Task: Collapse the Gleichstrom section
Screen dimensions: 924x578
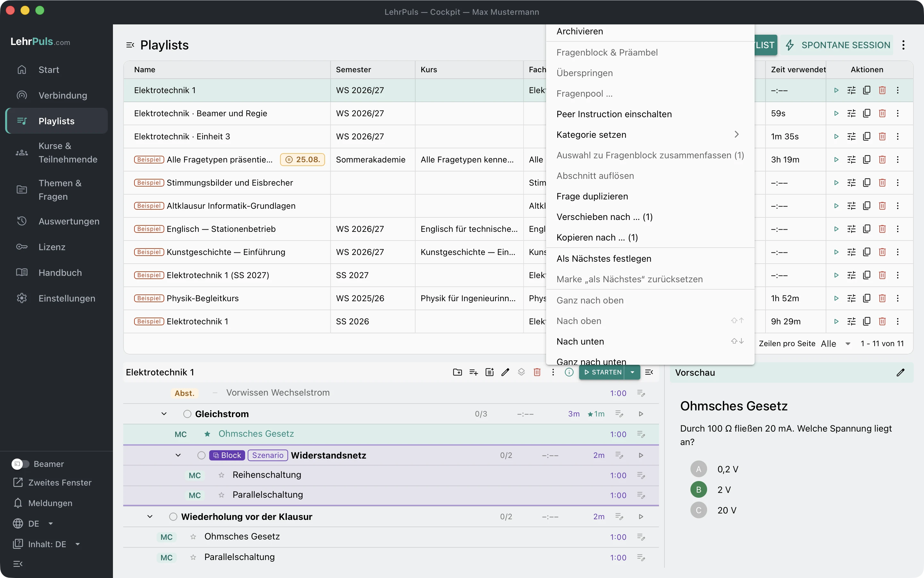Action: point(164,414)
